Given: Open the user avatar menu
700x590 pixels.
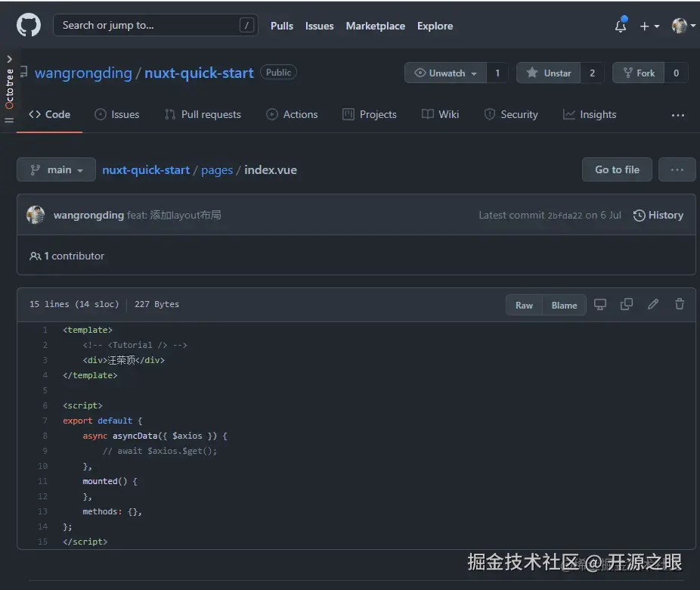Looking at the screenshot, I should 683,26.
